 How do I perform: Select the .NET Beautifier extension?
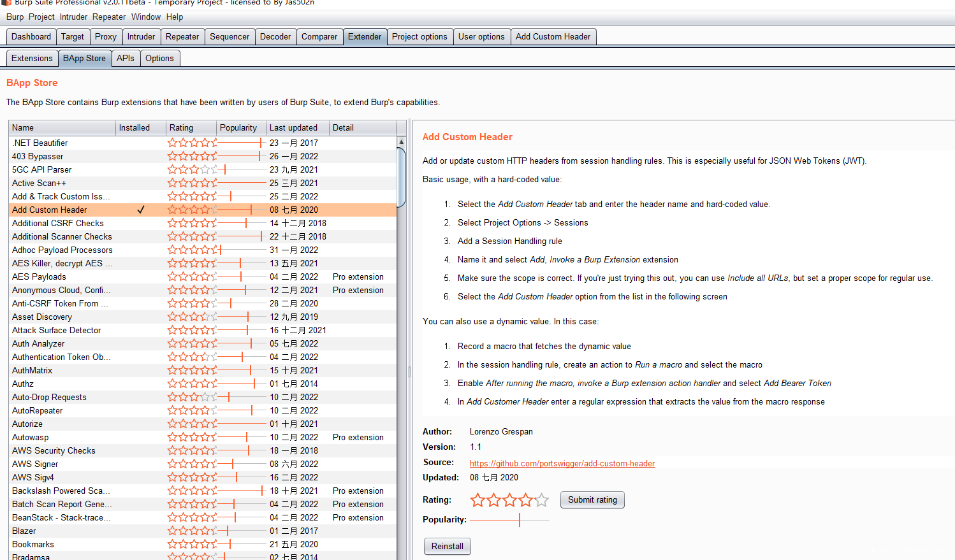pyautogui.click(x=203, y=143)
